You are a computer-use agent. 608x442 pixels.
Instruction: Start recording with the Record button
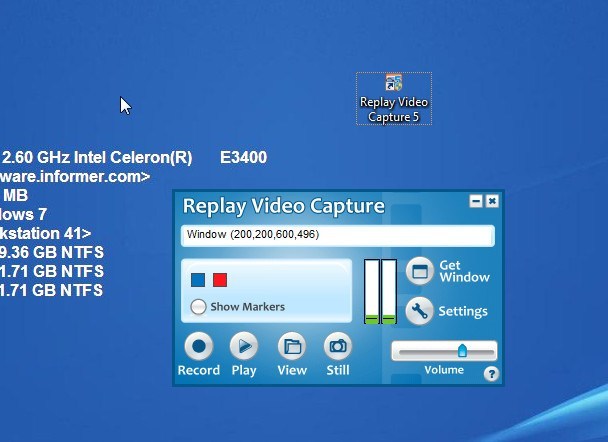pyautogui.click(x=199, y=346)
